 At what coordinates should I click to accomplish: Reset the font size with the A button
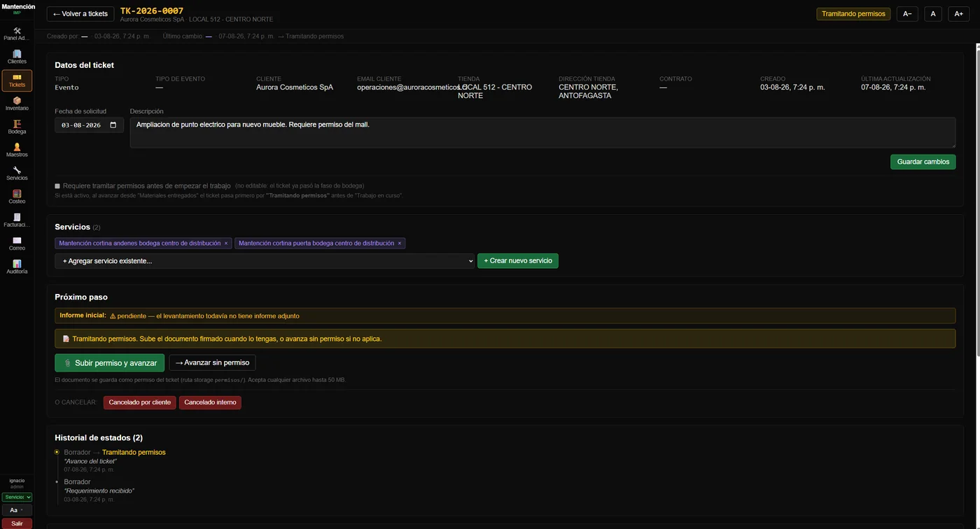933,14
